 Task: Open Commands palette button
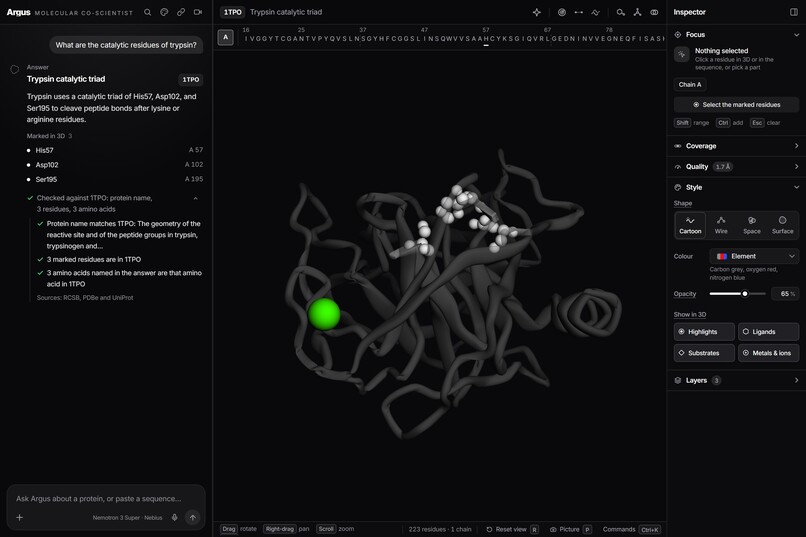point(632,529)
